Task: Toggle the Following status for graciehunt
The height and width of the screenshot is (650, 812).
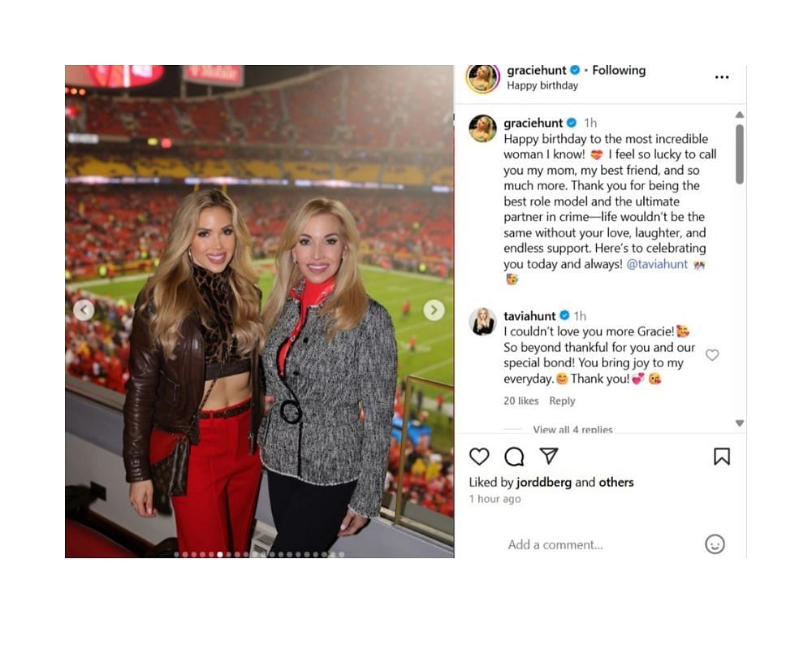Action: [x=619, y=70]
